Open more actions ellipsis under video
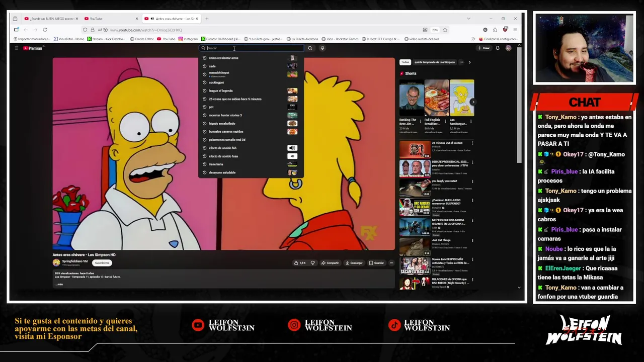 tap(391, 263)
